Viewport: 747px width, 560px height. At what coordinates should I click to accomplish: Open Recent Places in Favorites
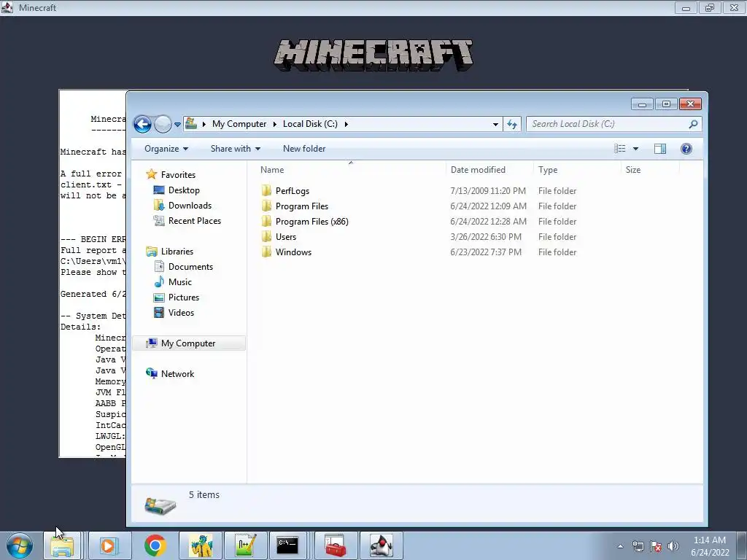(x=194, y=220)
